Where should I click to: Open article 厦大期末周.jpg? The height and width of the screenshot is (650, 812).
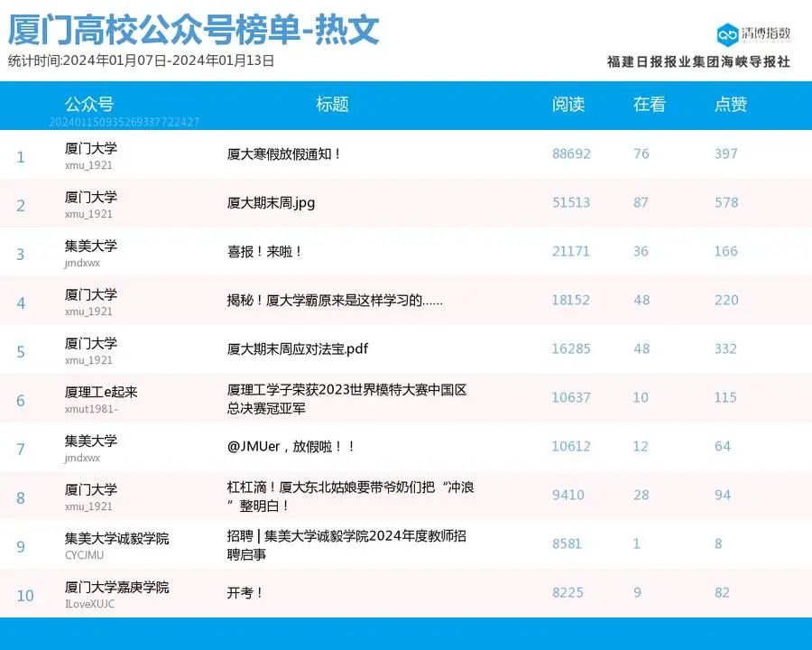[271, 202]
